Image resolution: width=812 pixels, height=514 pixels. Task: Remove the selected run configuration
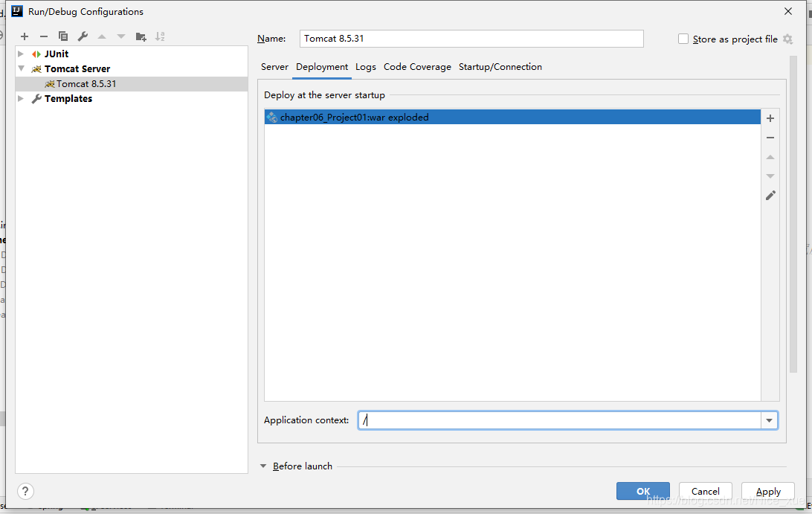(x=43, y=36)
